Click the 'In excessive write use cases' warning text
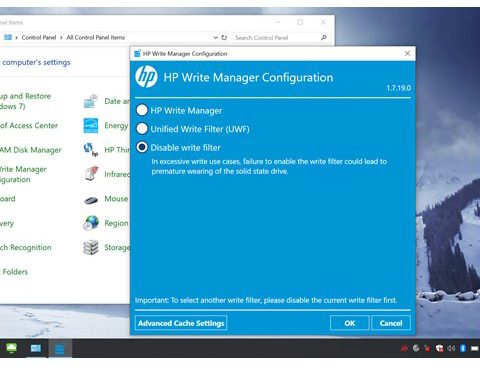Screen dimensions: 480x372 click(x=269, y=166)
